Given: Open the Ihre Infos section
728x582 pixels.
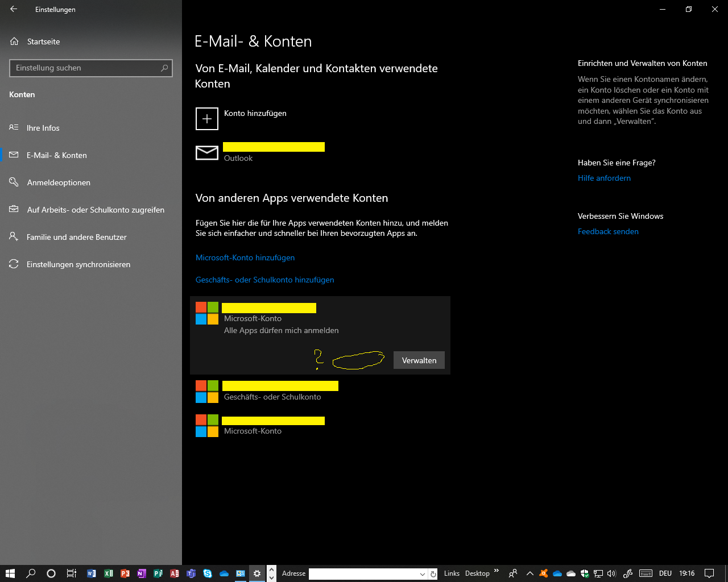Looking at the screenshot, I should point(43,128).
